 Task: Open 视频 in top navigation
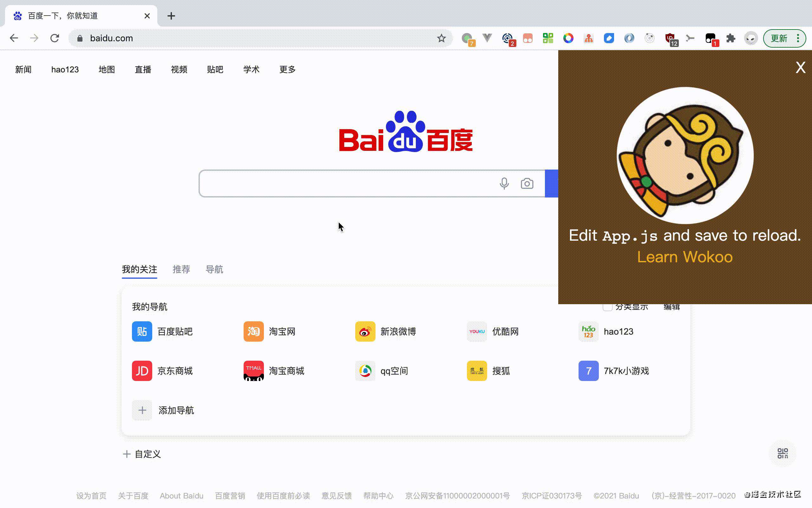[x=179, y=69]
